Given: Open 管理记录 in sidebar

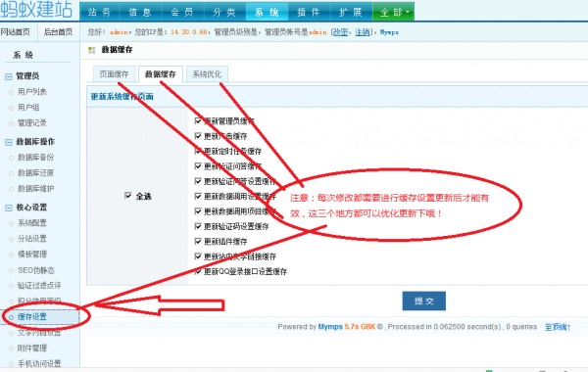Looking at the screenshot, I should 32,123.
